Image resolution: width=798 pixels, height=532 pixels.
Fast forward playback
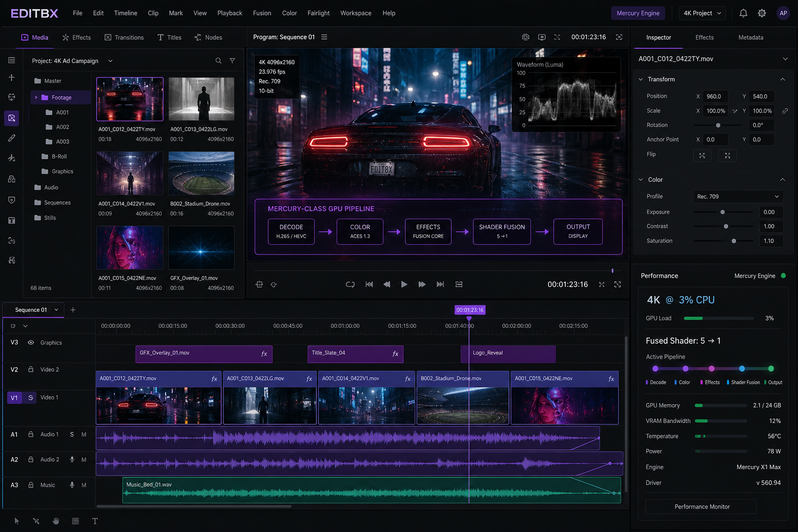coord(422,284)
